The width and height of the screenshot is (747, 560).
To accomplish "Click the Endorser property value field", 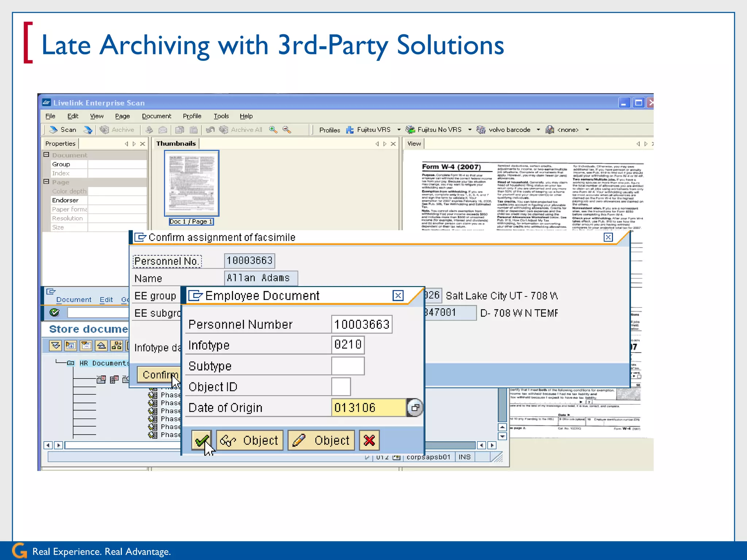I will [x=117, y=200].
